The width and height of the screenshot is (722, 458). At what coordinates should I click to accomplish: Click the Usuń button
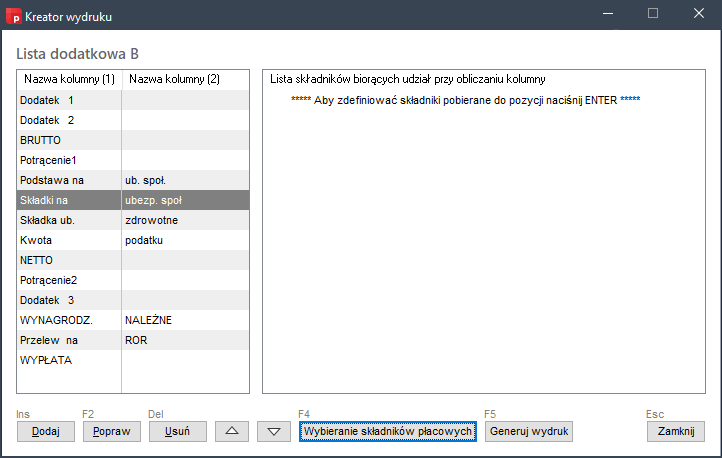point(178,431)
